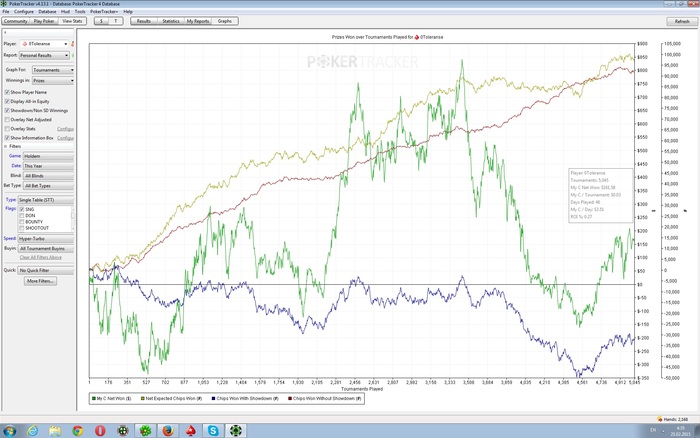Open the Windows Start menu
Screen dimensions: 700x438
point(9,431)
